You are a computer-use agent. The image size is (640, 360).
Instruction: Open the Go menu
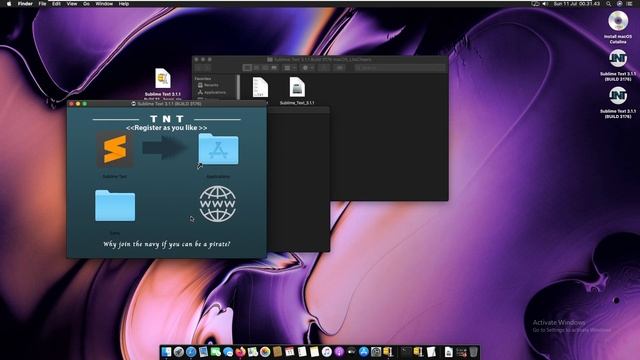click(x=87, y=4)
